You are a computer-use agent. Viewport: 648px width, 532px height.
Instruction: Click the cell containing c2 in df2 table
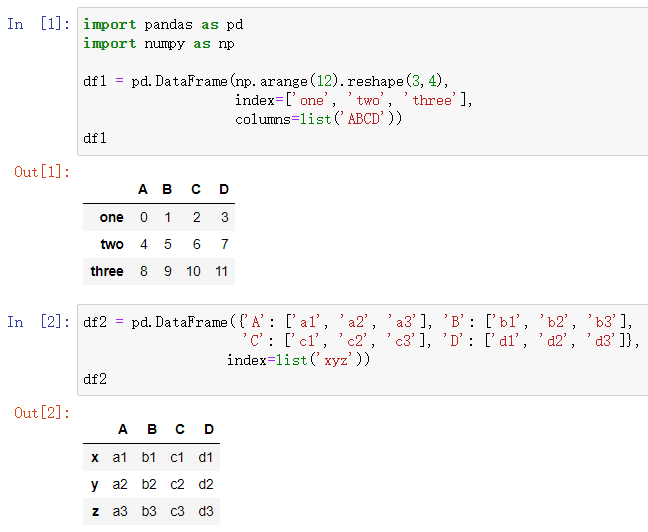pyautogui.click(x=177, y=484)
